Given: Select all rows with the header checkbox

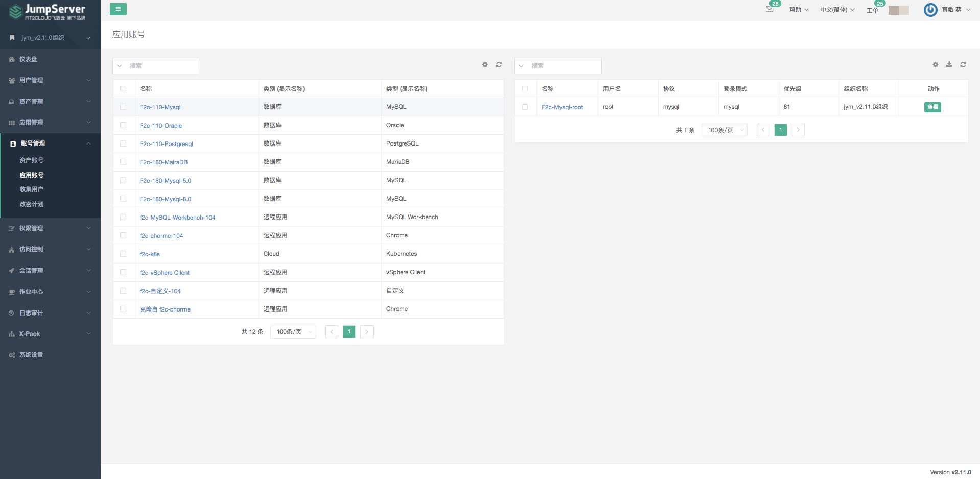Looking at the screenshot, I should (123, 88).
